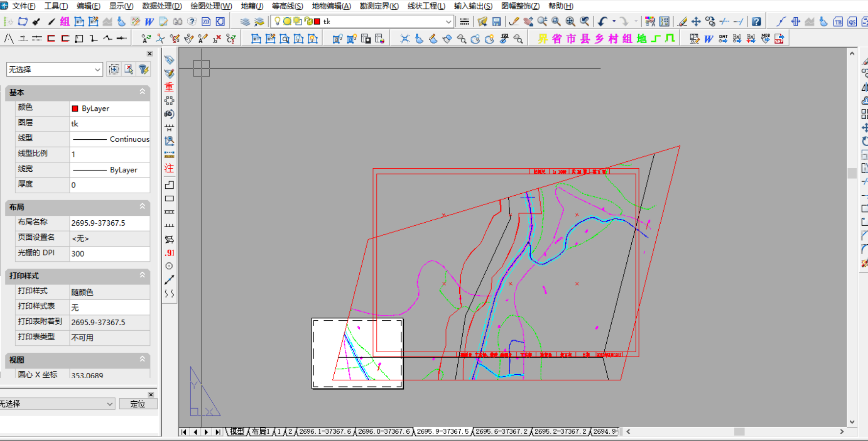Close the bottom locate panel

151,394
